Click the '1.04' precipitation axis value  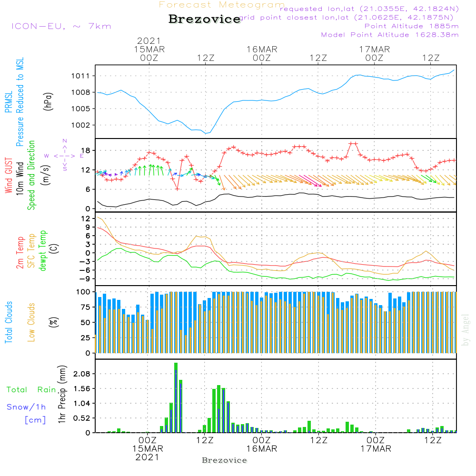pyautogui.click(x=82, y=404)
